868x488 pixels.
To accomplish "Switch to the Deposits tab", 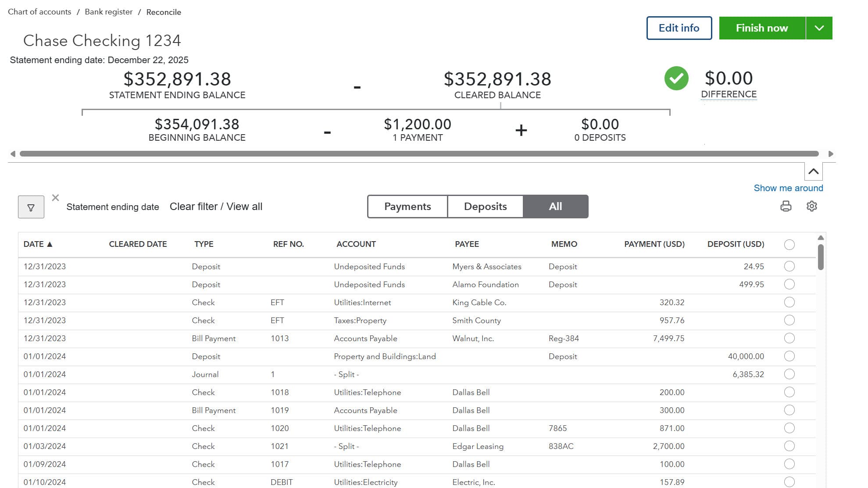I will click(x=485, y=206).
